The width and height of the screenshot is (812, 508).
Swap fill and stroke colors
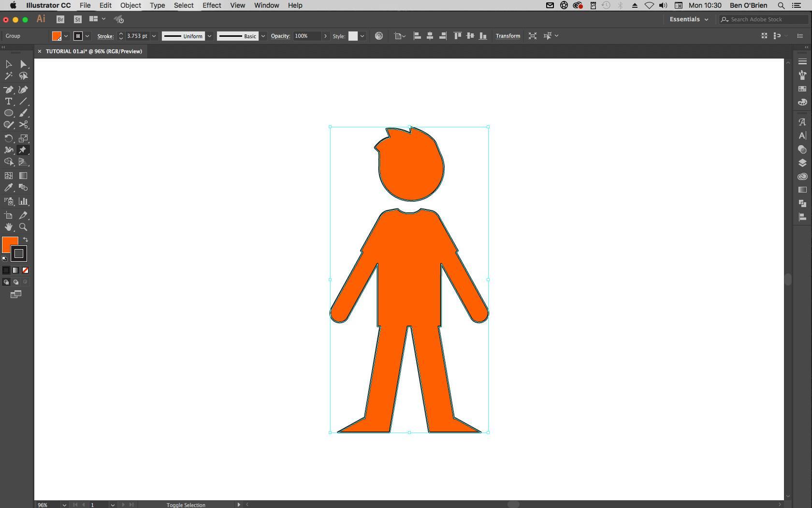[26, 239]
